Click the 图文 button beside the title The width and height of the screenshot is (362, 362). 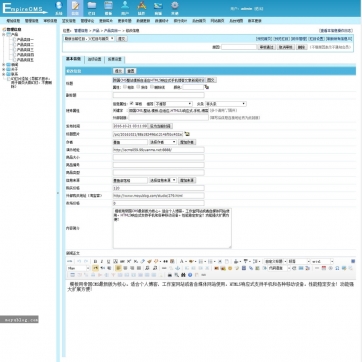[211, 80]
